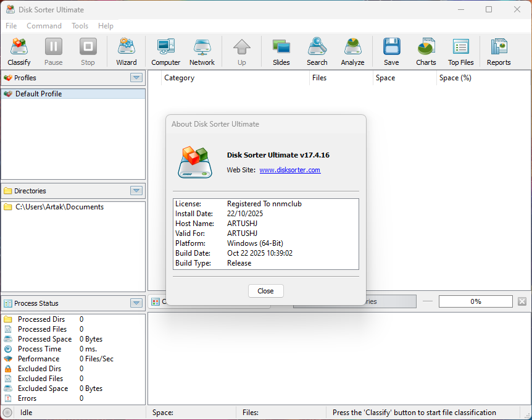Click the Process Status panel icon
Image resolution: width=532 pixels, height=420 pixels.
pyautogui.click(x=8, y=303)
